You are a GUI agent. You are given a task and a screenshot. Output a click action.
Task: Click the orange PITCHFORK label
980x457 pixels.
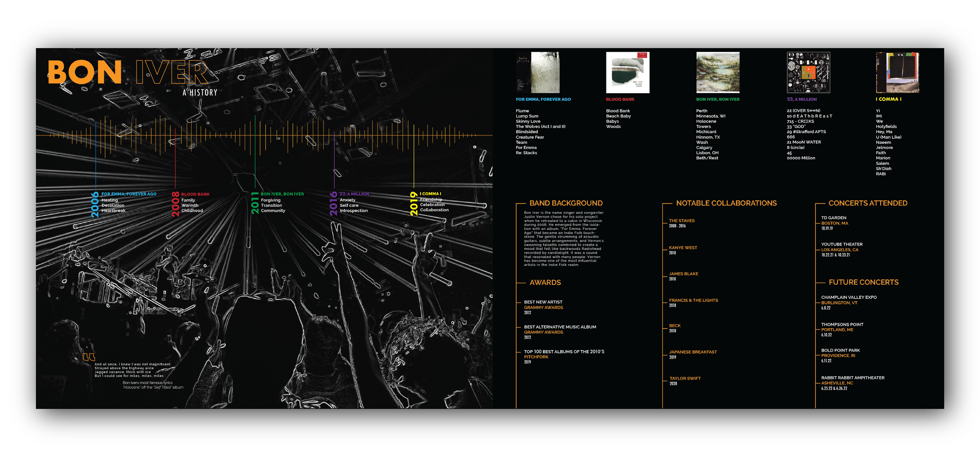[536, 357]
